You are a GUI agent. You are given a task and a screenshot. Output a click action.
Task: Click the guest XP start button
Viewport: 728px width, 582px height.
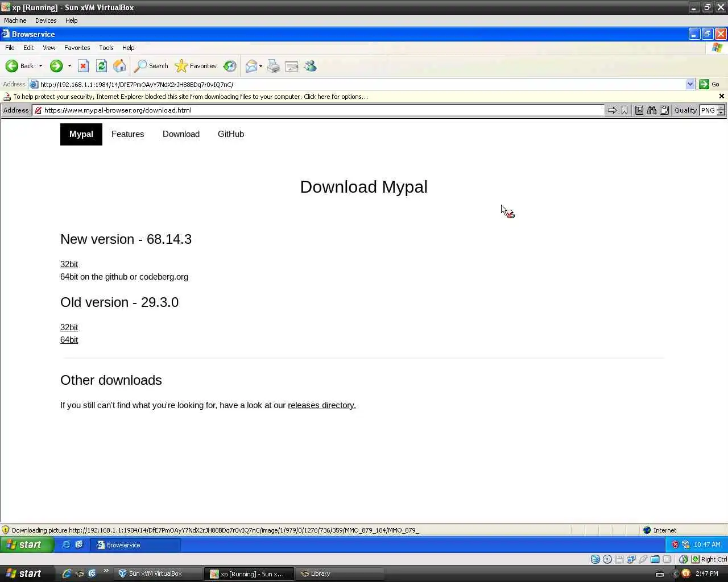pos(27,544)
